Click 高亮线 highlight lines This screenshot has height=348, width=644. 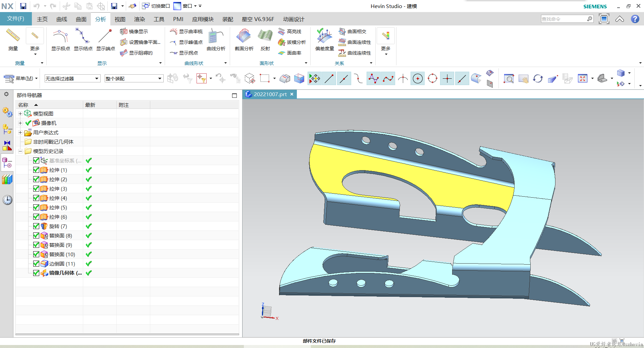290,31
